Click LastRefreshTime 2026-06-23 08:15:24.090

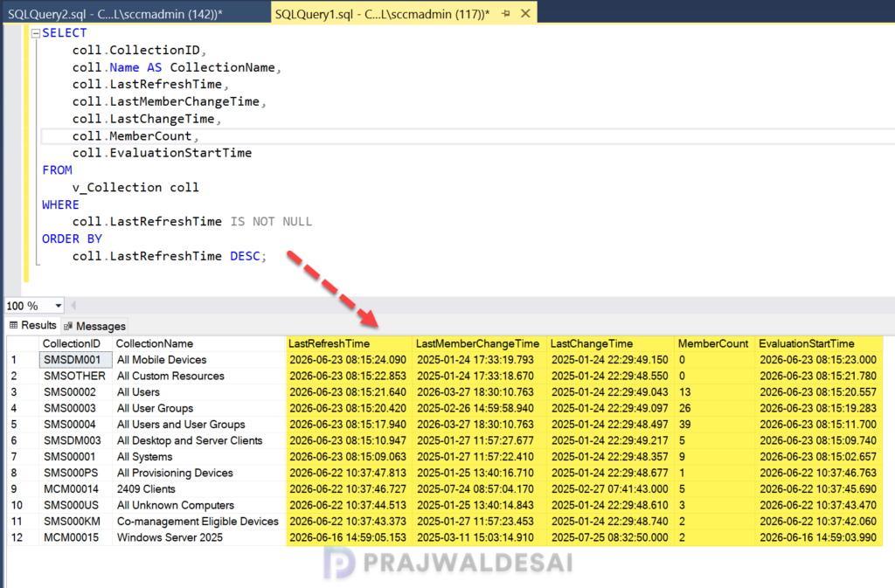click(348, 360)
